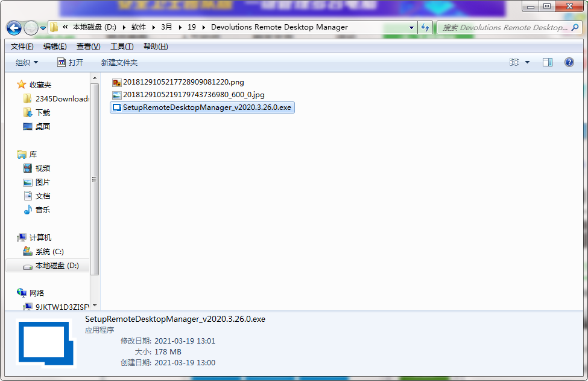This screenshot has width=588, height=381.
Task: Click the folder icon in address bar
Action: tap(54, 27)
